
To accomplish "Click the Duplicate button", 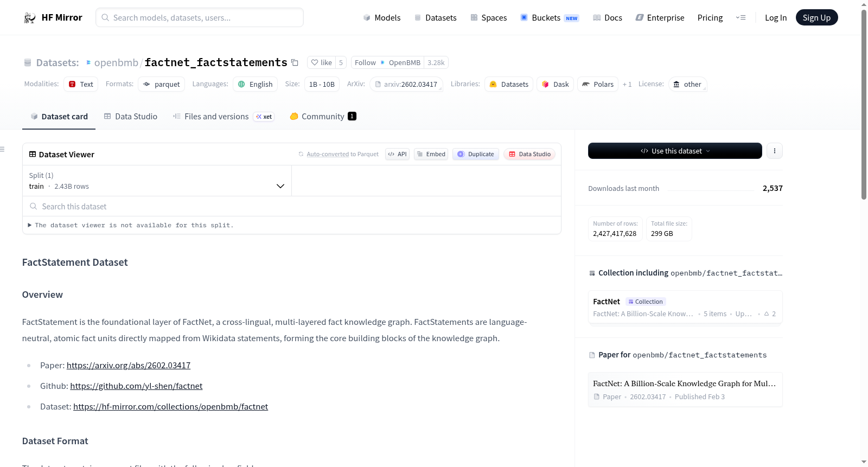I will click(x=475, y=154).
